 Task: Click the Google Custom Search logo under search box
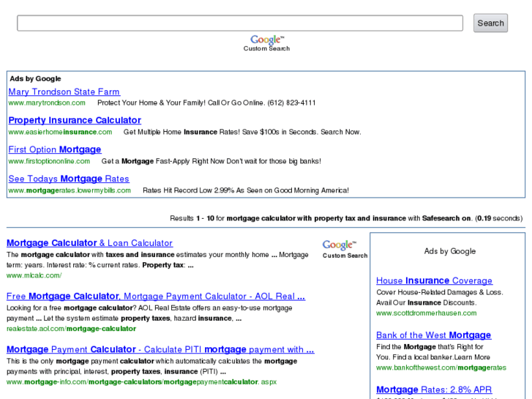tap(266, 43)
